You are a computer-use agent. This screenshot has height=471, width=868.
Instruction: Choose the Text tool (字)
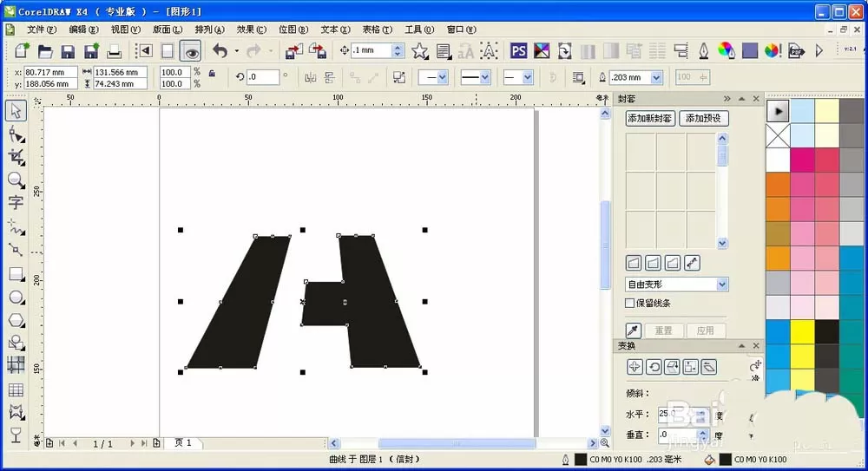pos(16,203)
